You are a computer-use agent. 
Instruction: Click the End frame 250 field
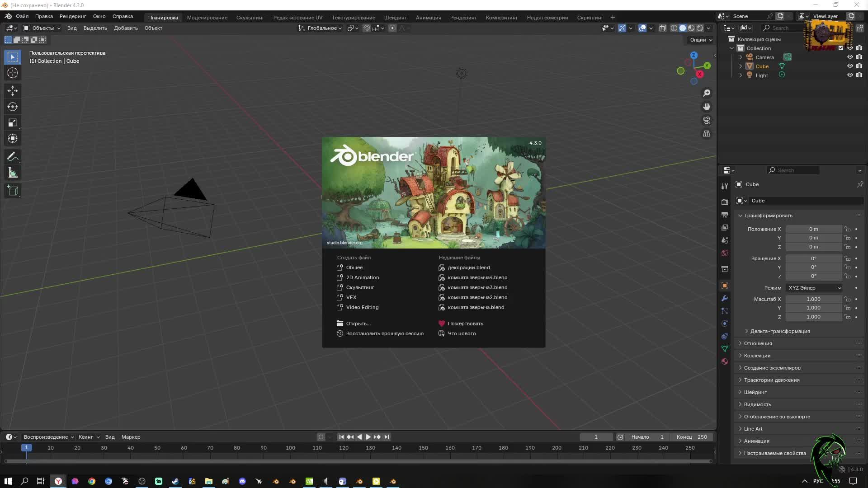pyautogui.click(x=692, y=437)
